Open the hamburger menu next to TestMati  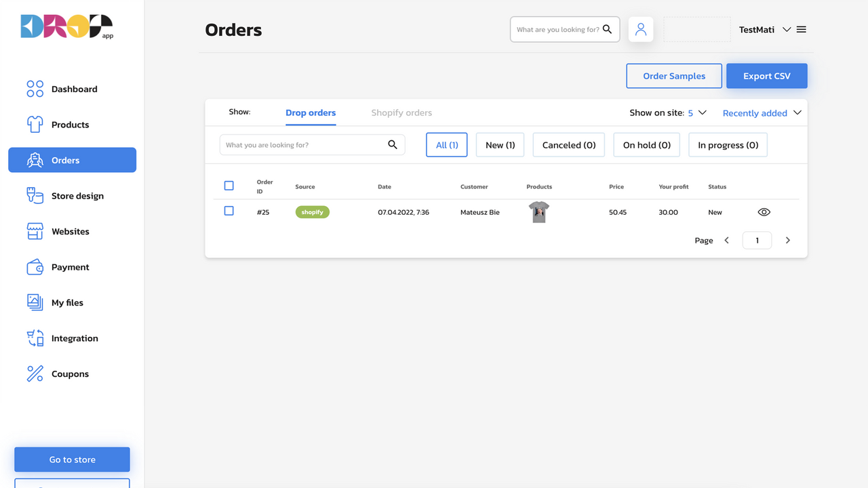click(x=801, y=29)
